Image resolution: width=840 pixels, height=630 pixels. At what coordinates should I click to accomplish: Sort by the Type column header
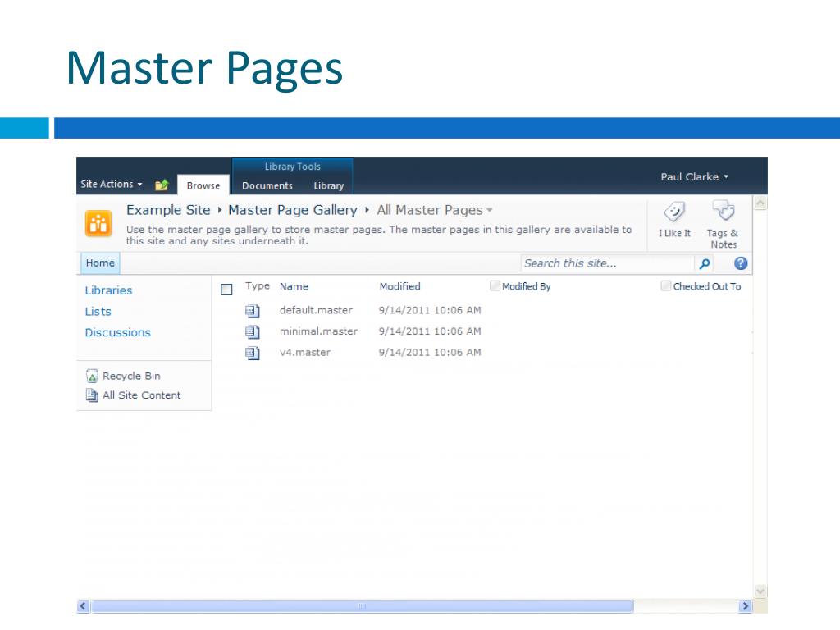click(258, 286)
